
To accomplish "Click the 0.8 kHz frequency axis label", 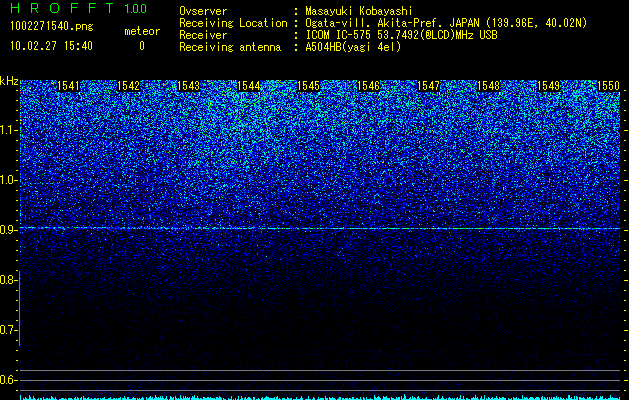I will (8, 280).
